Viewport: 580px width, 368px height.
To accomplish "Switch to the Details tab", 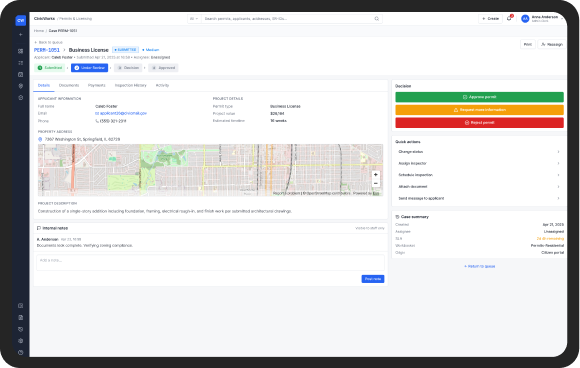I will tap(44, 85).
